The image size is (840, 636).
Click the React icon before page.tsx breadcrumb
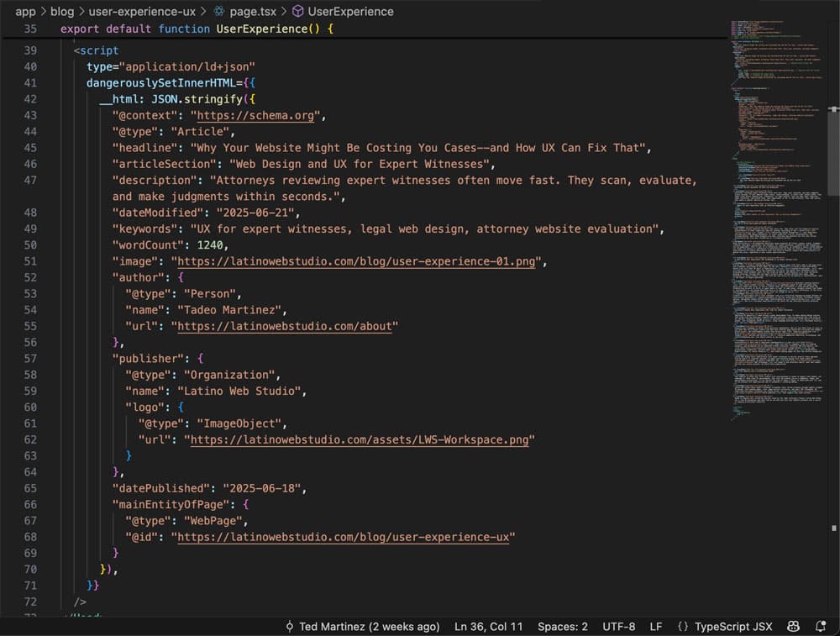coord(219,11)
